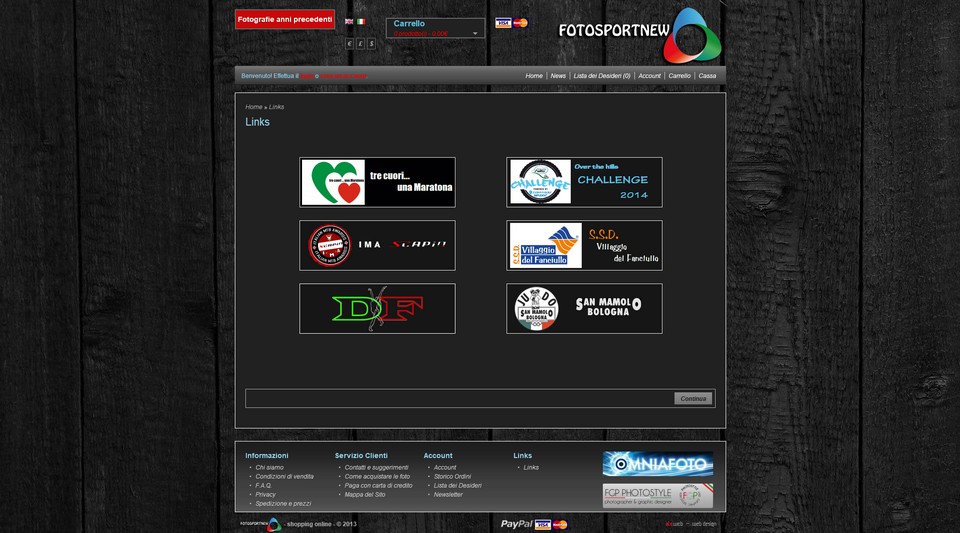The image size is (960, 533).
Task: Open the S.S.D. Villaggio del Fanciullo banner
Action: click(584, 245)
